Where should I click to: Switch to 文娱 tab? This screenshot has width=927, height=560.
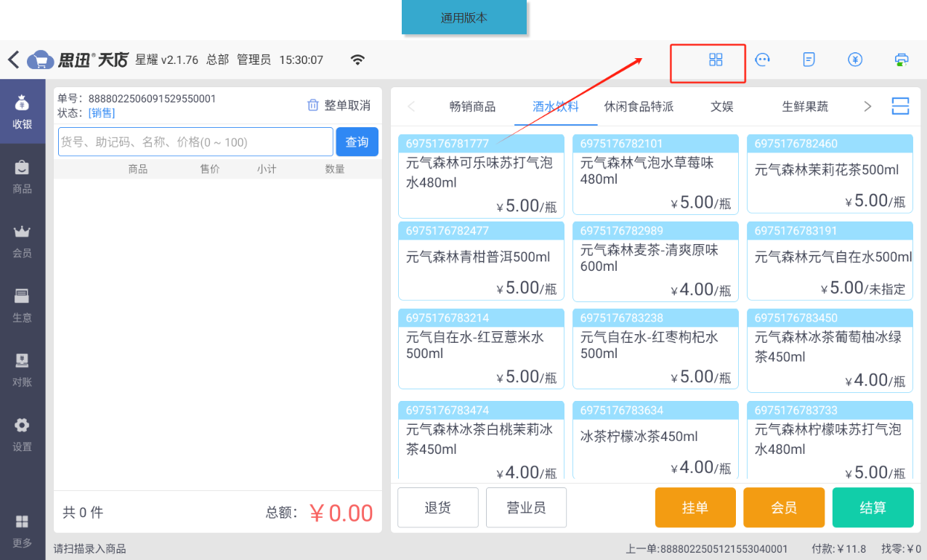click(x=722, y=107)
